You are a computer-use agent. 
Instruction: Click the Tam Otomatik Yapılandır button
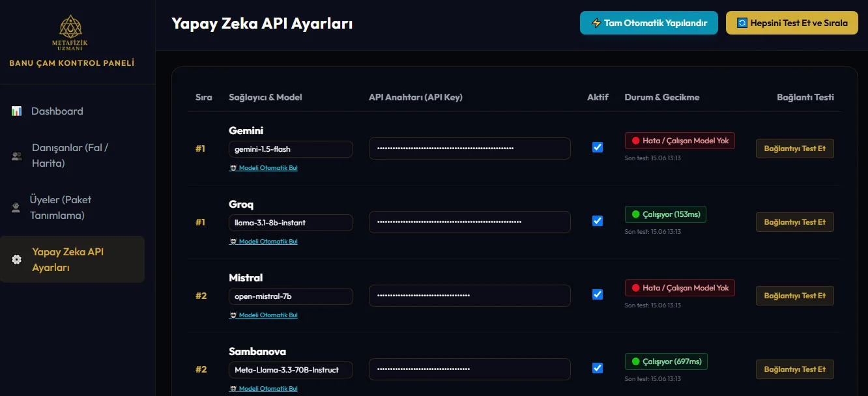[649, 23]
